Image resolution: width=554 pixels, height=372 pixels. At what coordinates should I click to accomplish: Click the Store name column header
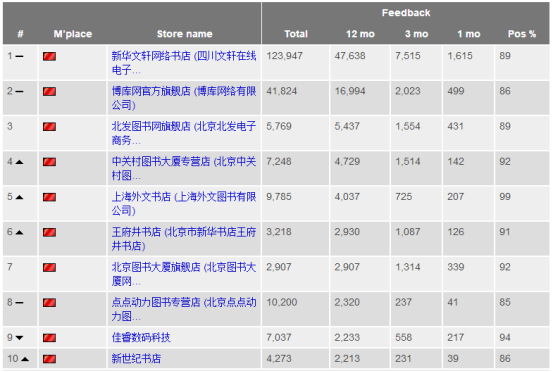click(184, 34)
